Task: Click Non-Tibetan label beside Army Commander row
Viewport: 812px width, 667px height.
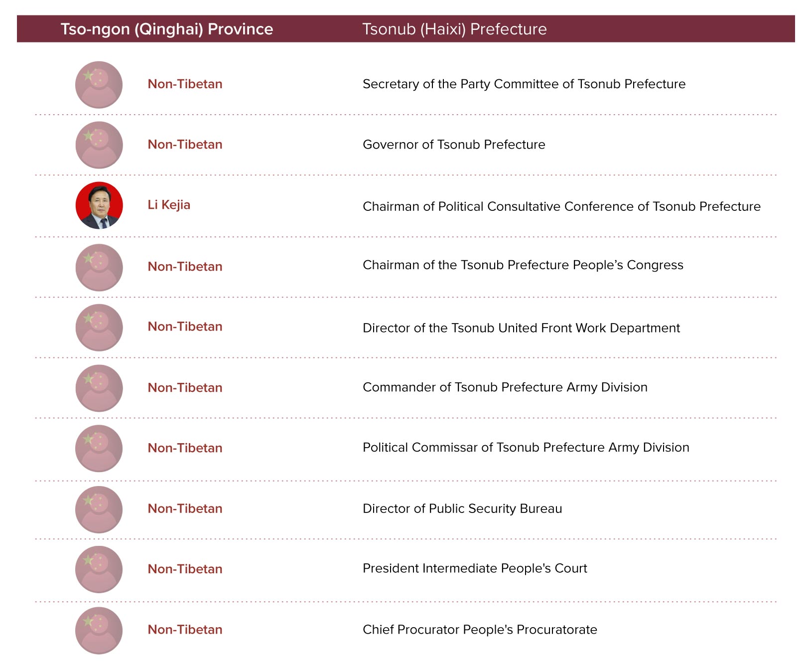Action: pyautogui.click(x=185, y=388)
